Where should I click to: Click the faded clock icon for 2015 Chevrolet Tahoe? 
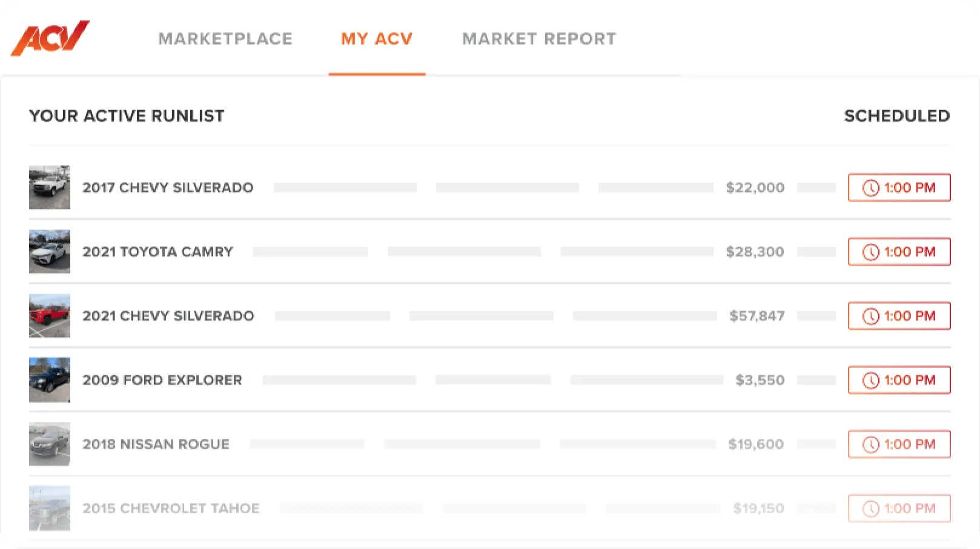pos(870,508)
